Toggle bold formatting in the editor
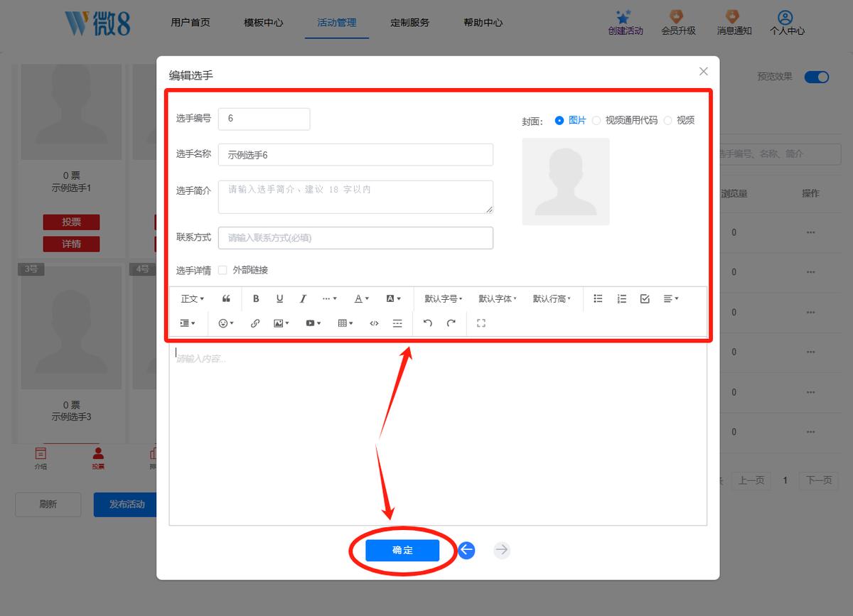This screenshot has height=616, width=853. click(x=256, y=299)
